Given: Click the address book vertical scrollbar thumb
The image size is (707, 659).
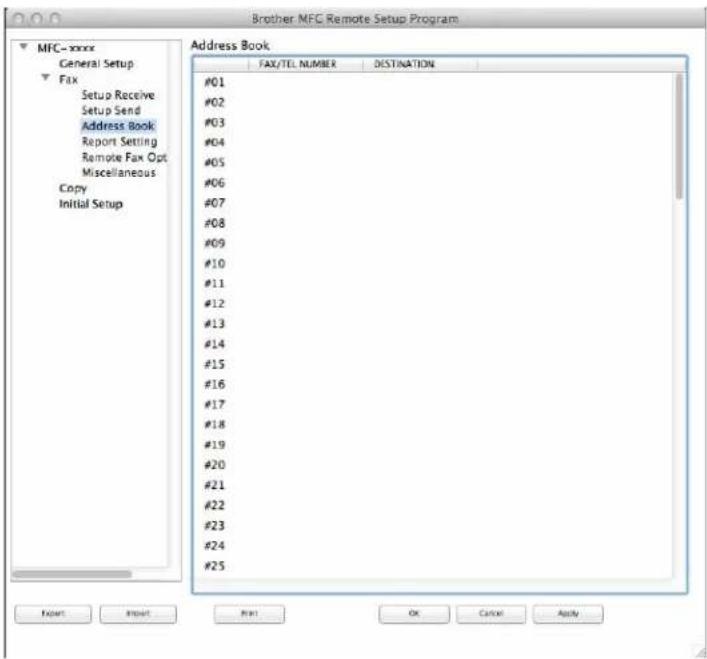Looking at the screenshot, I should pos(679,136).
